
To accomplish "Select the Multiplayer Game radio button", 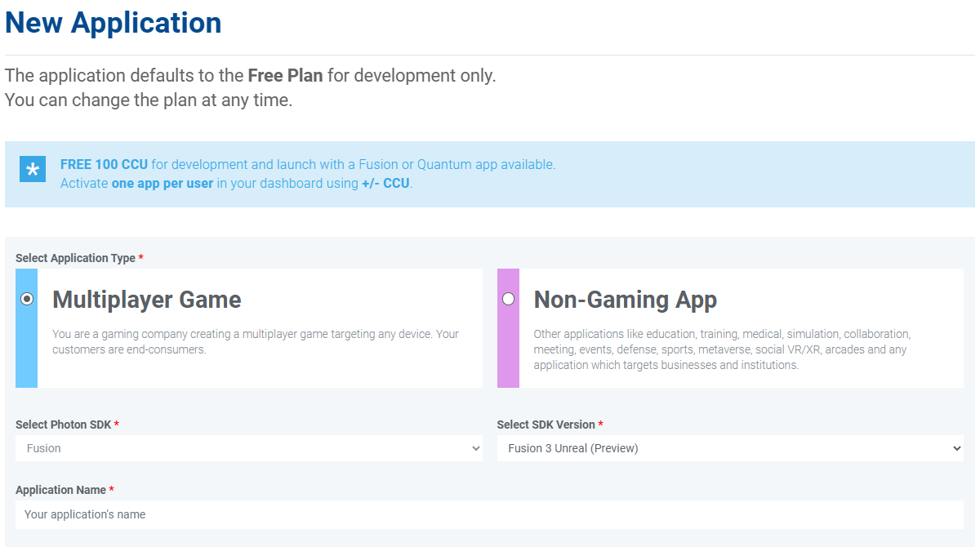I will click(27, 299).
